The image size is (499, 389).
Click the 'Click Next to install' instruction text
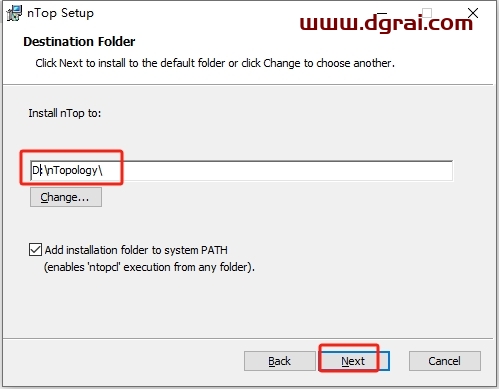[x=215, y=63]
